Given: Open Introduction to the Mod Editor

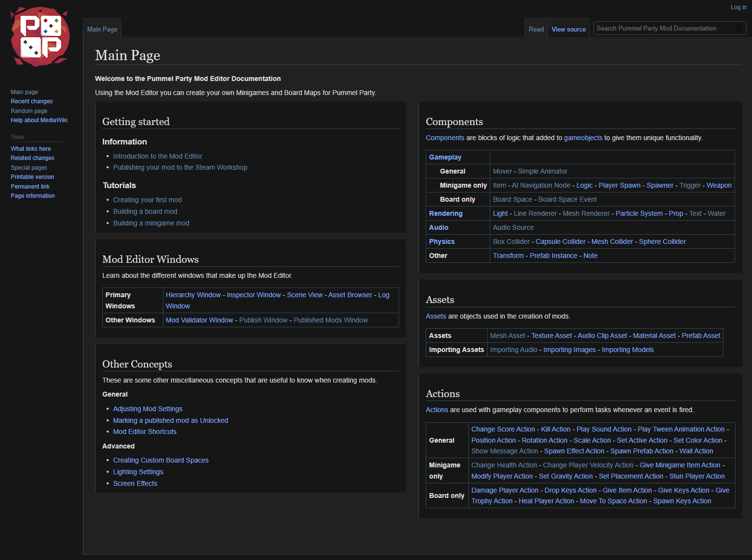Looking at the screenshot, I should click(x=158, y=156).
